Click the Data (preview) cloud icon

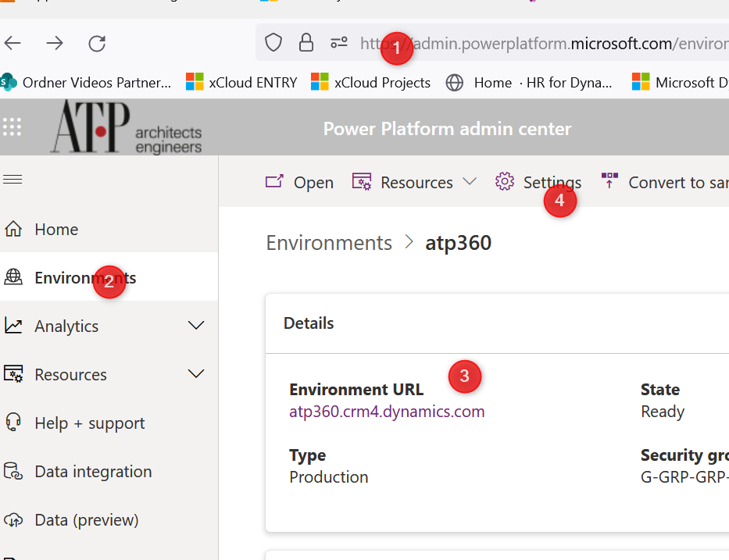[13, 519]
